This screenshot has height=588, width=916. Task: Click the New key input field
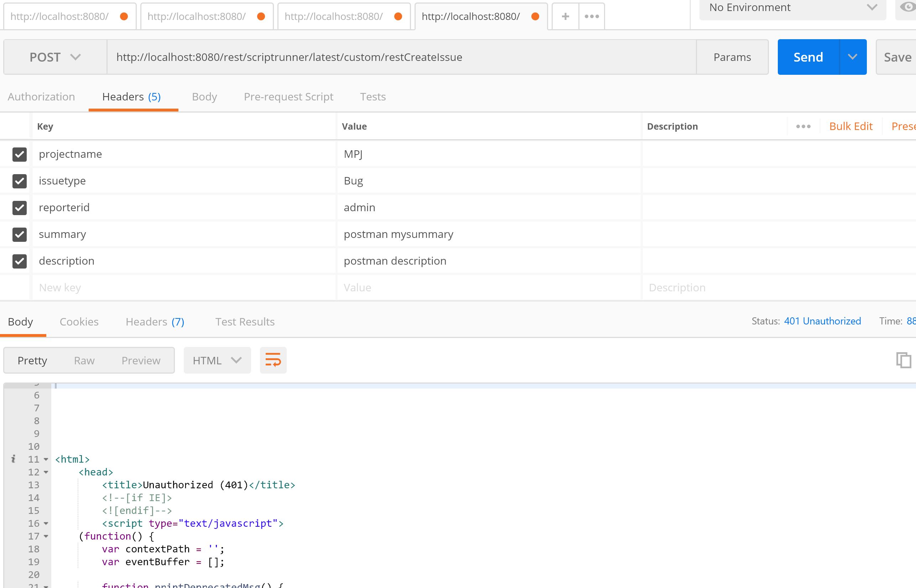[115, 287]
